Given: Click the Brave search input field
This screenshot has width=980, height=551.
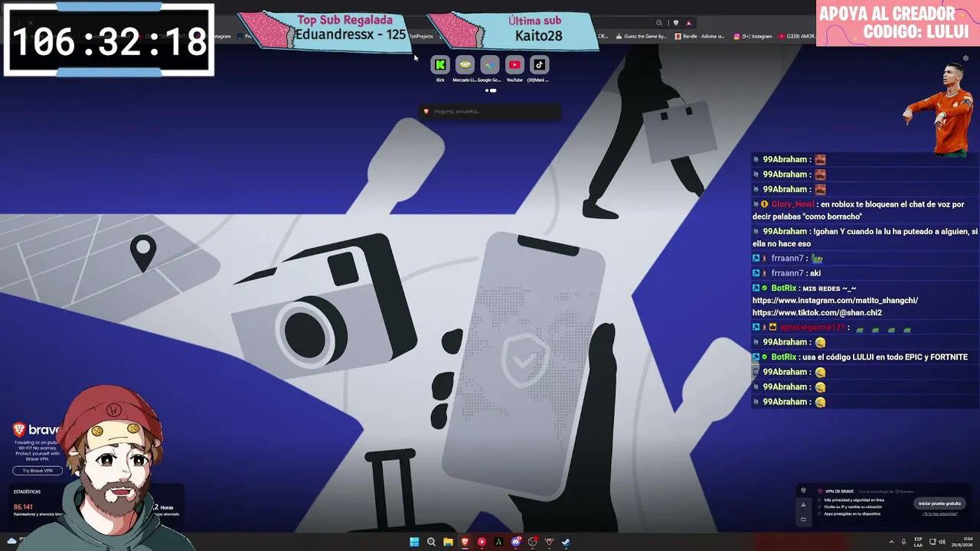Looking at the screenshot, I should click(x=490, y=112).
